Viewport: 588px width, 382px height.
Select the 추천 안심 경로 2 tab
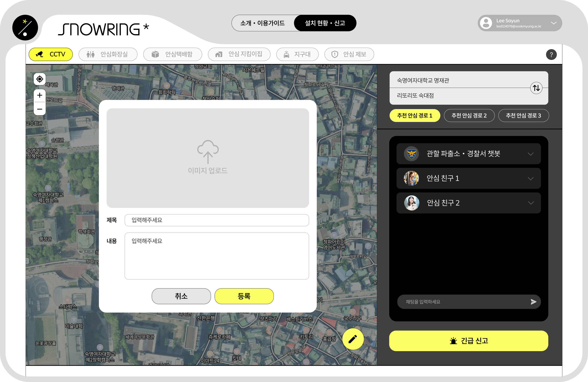pyautogui.click(x=469, y=116)
